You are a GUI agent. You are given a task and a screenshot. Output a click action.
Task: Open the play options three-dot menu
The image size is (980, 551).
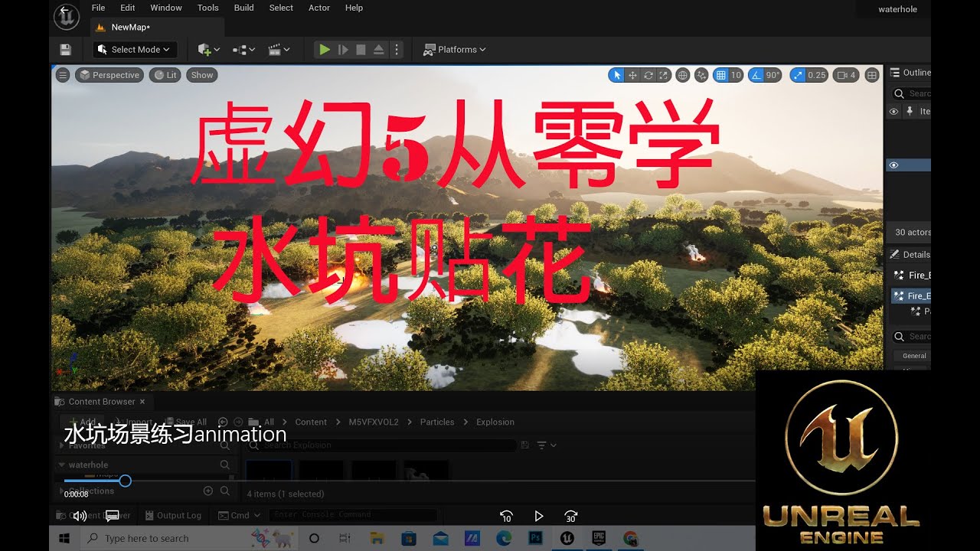click(x=396, y=50)
